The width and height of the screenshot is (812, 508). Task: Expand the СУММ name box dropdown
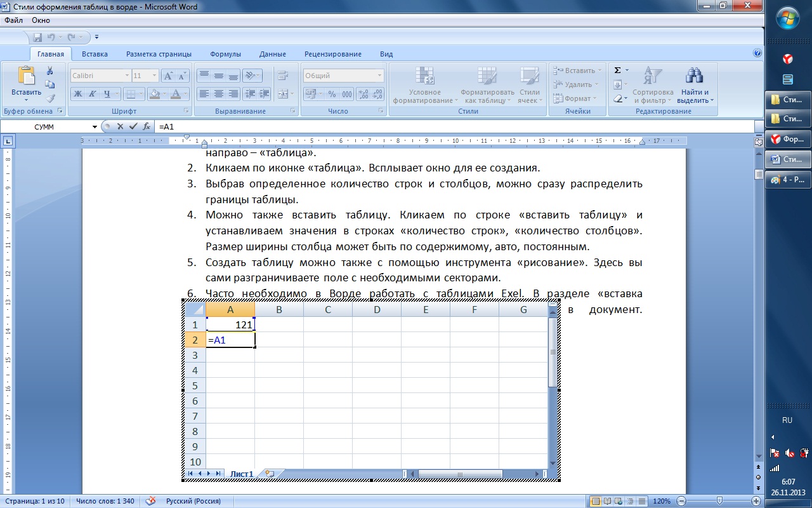click(x=95, y=126)
